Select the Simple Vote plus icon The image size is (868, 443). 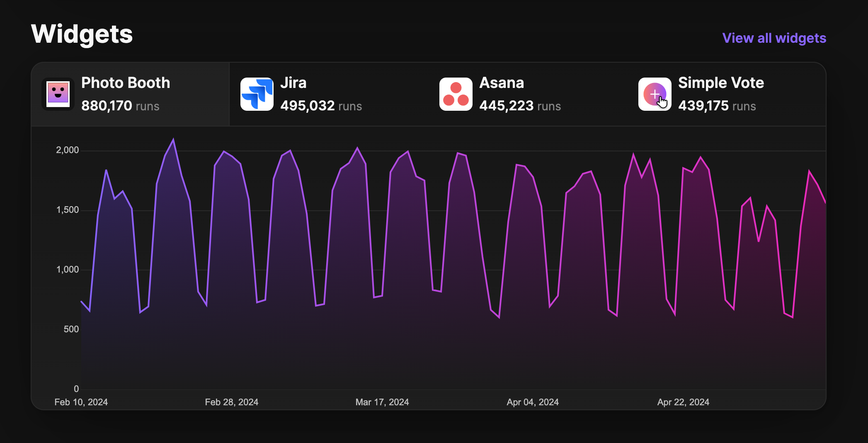click(654, 93)
